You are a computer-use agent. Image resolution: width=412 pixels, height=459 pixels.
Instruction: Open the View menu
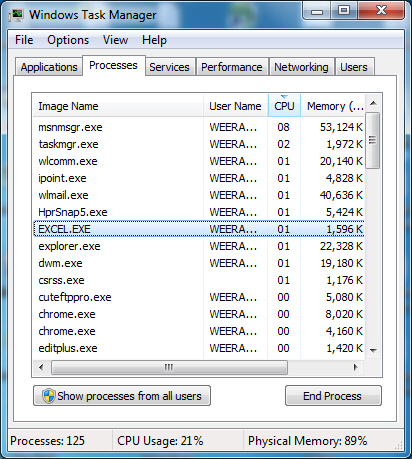[x=115, y=40]
